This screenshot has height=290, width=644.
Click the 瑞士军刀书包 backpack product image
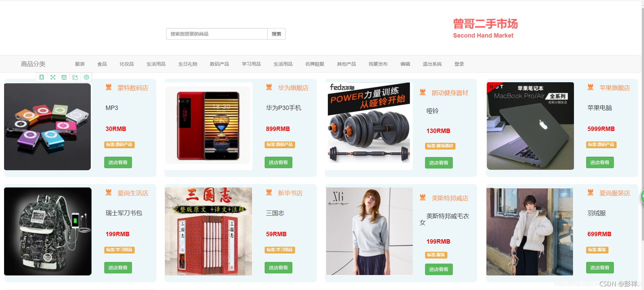point(48,231)
